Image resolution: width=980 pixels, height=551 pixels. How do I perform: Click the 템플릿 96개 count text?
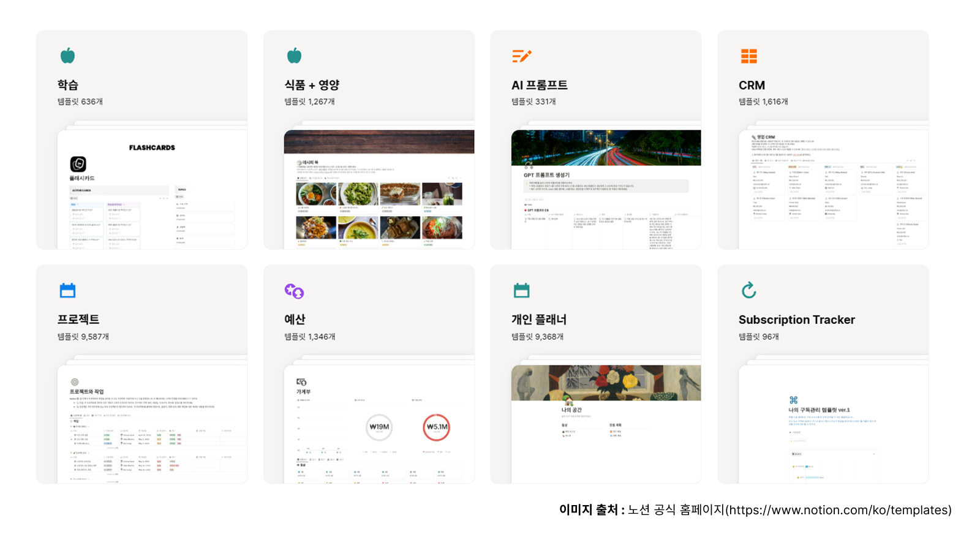pyautogui.click(x=759, y=337)
